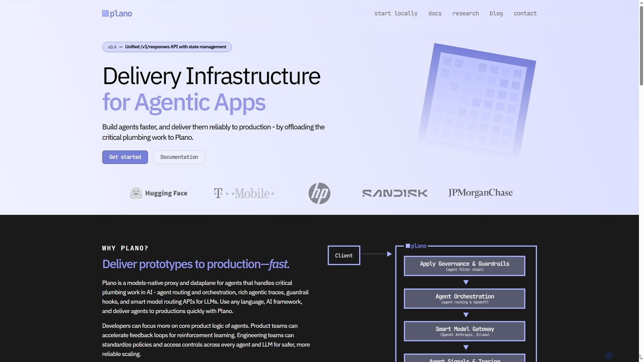This screenshot has width=644, height=362.
Task: Open the Documentation button
Action: 179,157
